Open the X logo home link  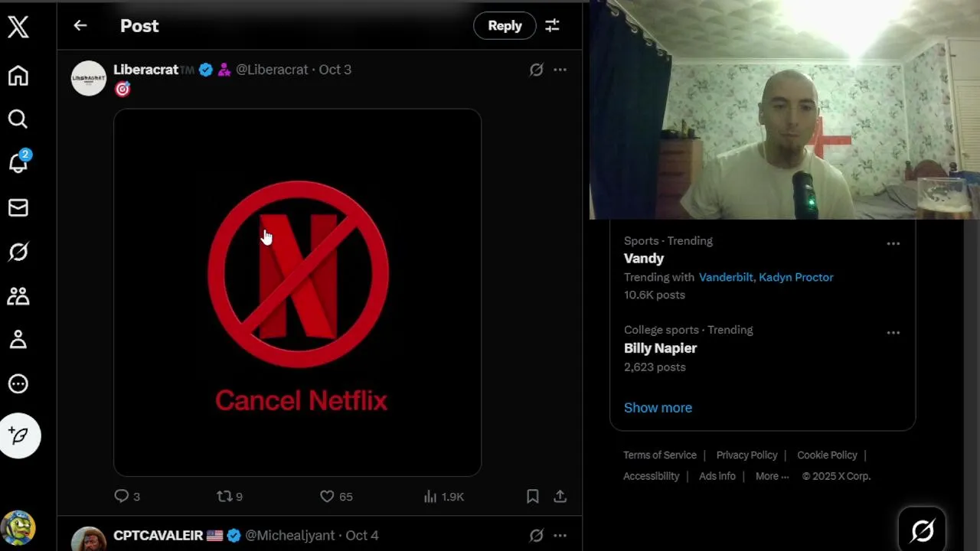click(18, 27)
